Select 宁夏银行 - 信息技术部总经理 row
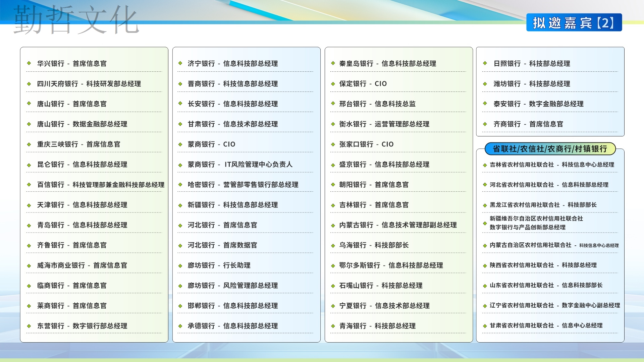The height and width of the screenshot is (362, 644). [x=384, y=306]
